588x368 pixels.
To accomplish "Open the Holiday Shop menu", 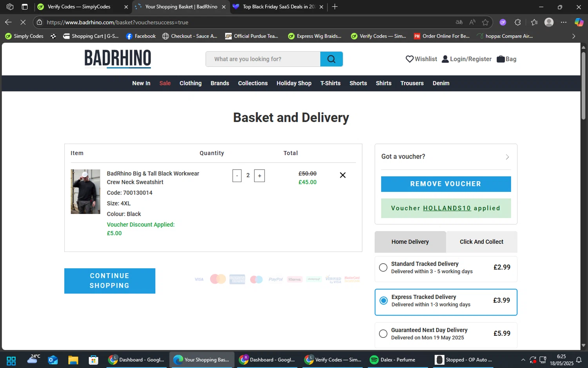I will coord(294,83).
